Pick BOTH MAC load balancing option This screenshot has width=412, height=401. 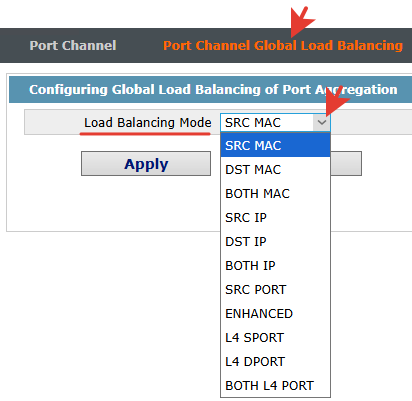click(275, 193)
